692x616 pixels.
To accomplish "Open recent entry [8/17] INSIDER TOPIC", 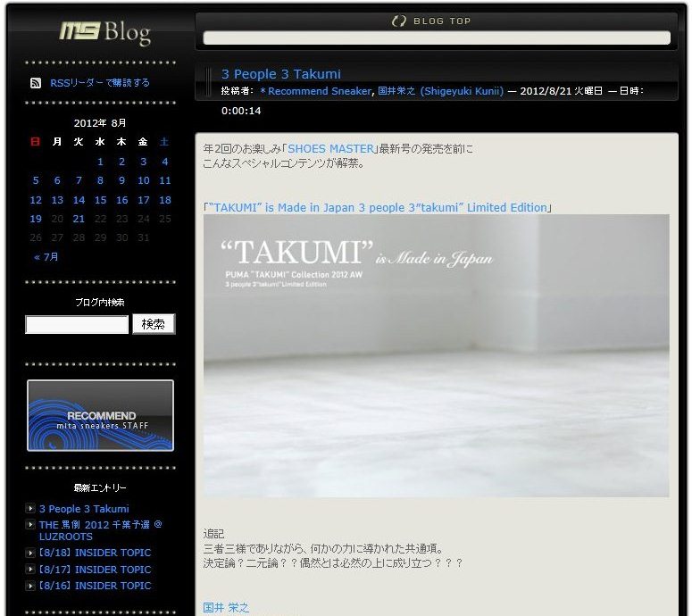I will pos(95,570).
